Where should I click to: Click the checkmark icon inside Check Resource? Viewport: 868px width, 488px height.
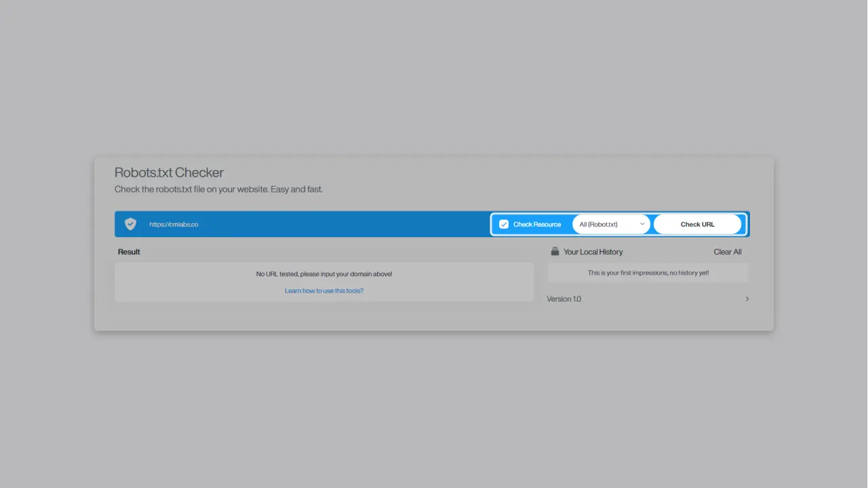tap(503, 224)
